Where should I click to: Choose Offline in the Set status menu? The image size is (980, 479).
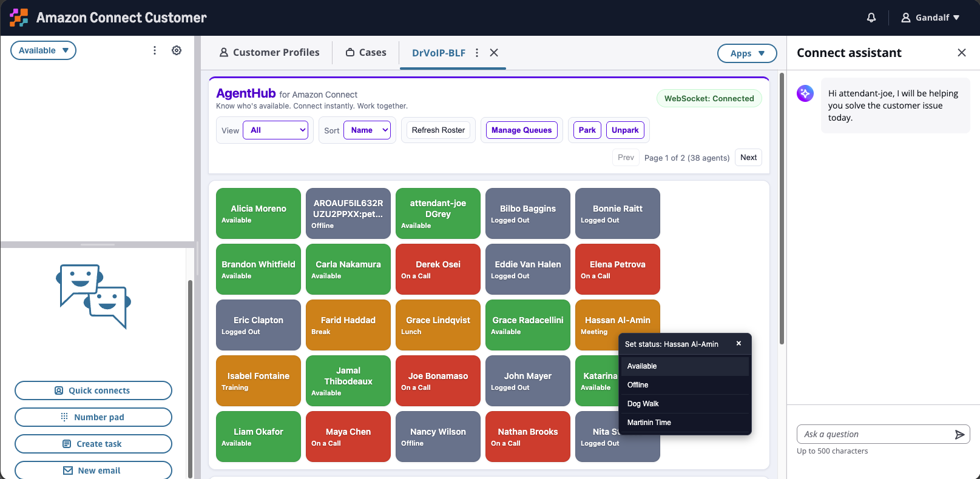[x=684, y=385]
